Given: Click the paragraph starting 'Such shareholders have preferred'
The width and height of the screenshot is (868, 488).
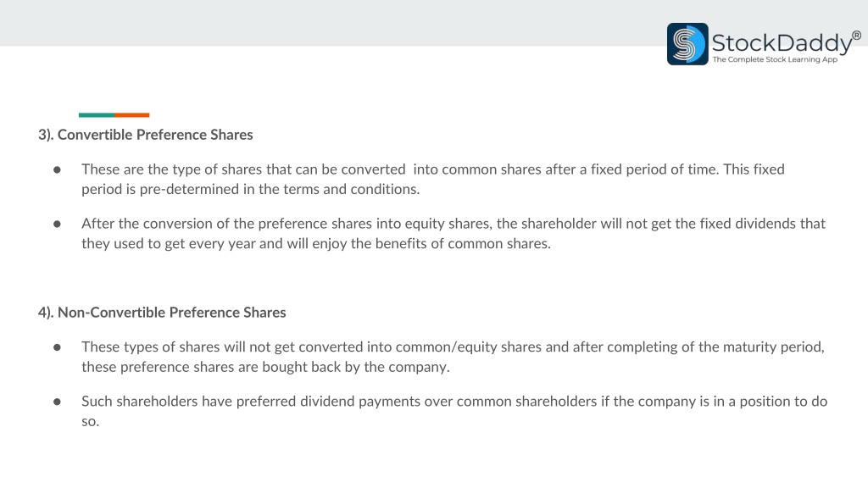Looking at the screenshot, I should click(454, 411).
